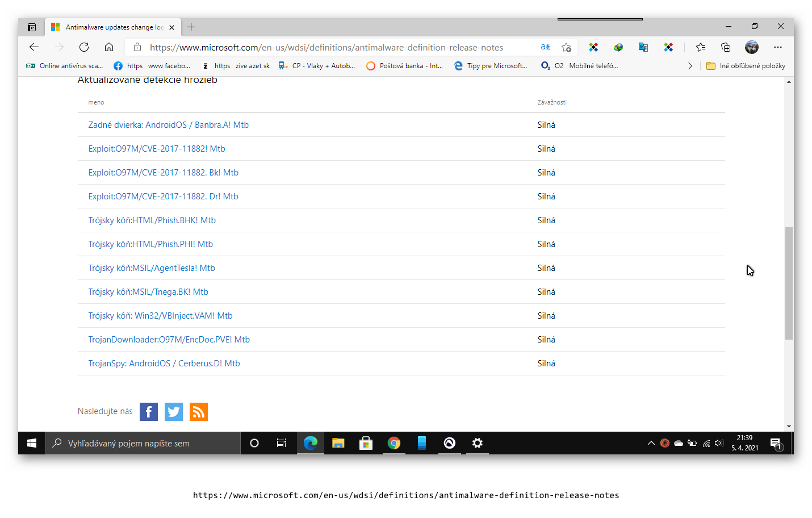
Task: Open the Iné obľúbené položky folder
Action: point(746,66)
